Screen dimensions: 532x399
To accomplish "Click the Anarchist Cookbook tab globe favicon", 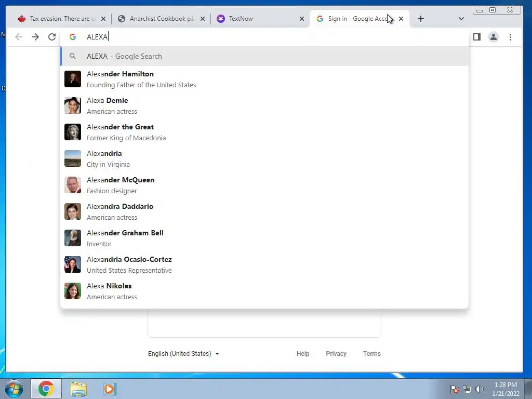I will click(x=122, y=19).
